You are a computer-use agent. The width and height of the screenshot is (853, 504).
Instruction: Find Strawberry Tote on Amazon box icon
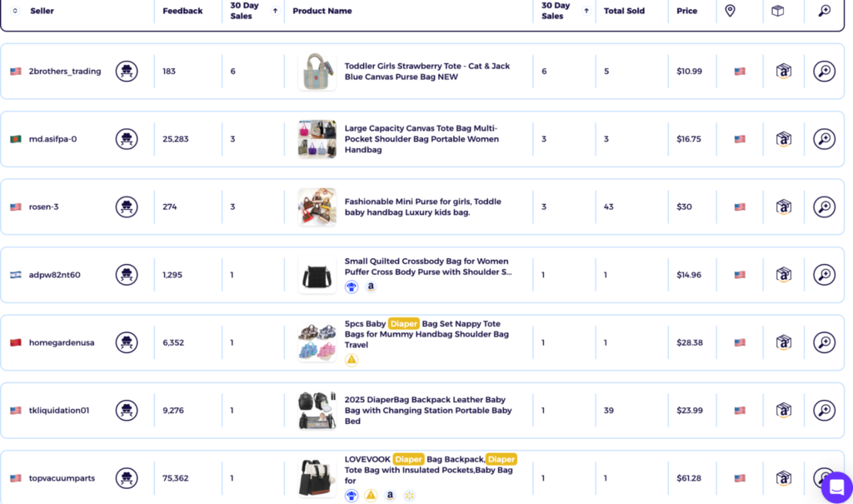(x=783, y=72)
